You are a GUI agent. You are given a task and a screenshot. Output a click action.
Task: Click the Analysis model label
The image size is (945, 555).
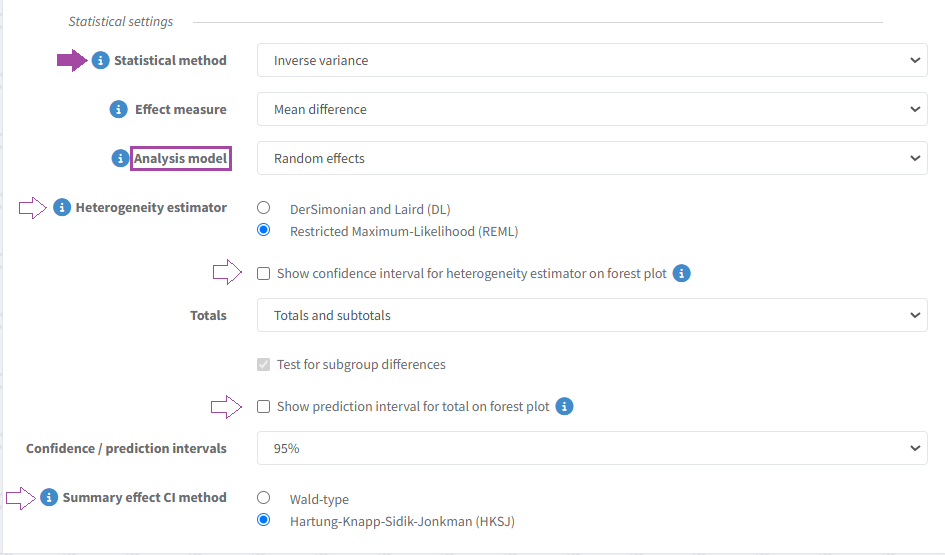pos(181,158)
